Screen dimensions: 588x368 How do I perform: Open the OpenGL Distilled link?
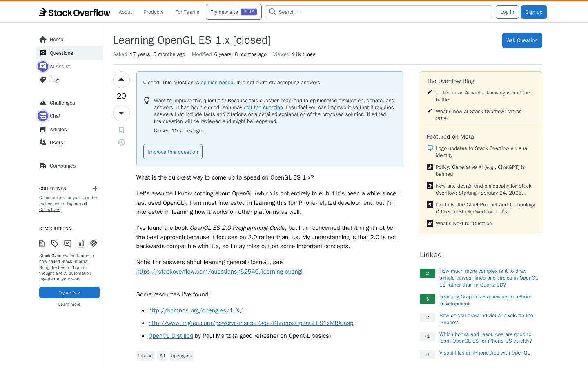(171, 336)
